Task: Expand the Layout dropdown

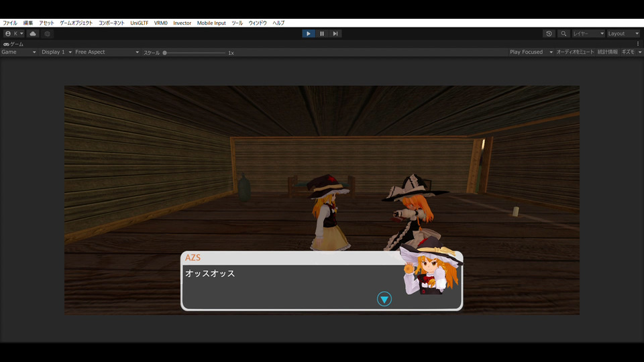Action: point(623,34)
